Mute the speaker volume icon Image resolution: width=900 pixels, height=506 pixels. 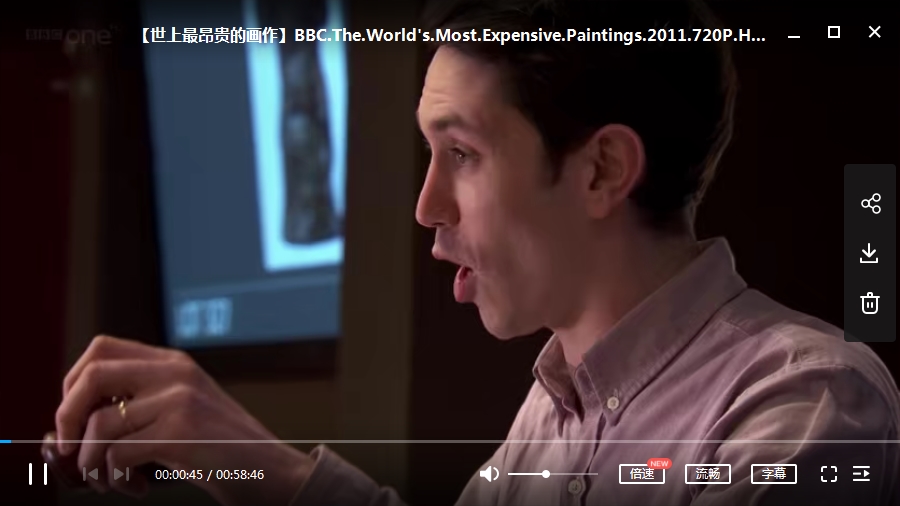[x=489, y=474]
